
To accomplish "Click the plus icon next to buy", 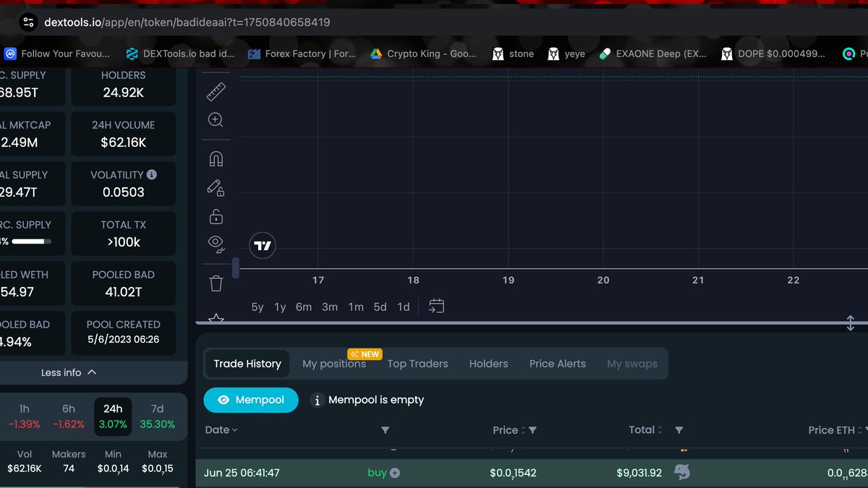I will point(395,473).
